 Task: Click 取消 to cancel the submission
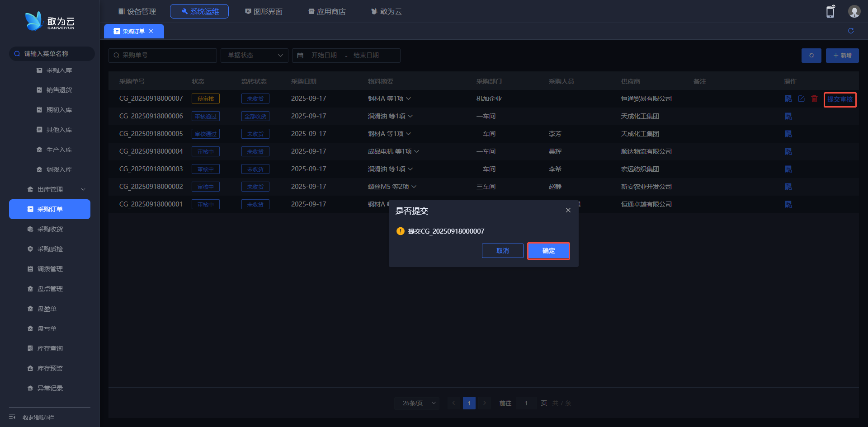[502, 251]
